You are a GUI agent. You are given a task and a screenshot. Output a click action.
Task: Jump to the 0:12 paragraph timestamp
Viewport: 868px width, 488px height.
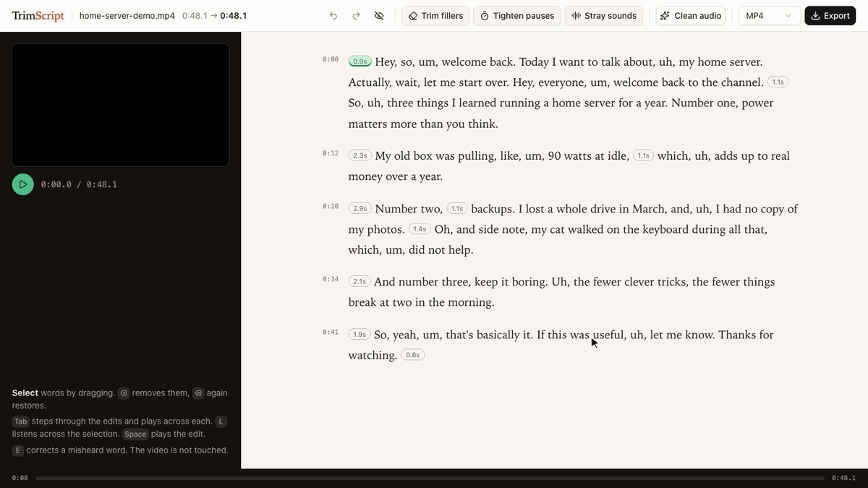click(x=331, y=154)
